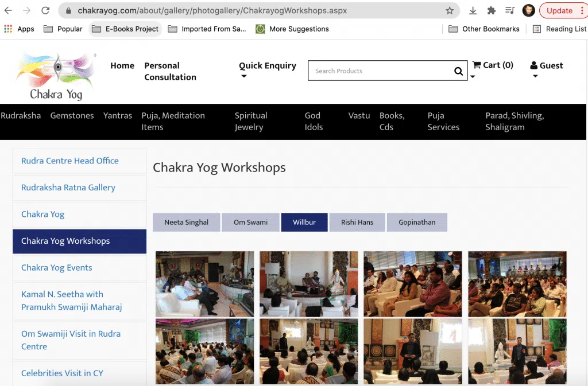Viewport: 588px width, 386px height.
Task: Open Other Bookmarks folder
Action: (484, 29)
